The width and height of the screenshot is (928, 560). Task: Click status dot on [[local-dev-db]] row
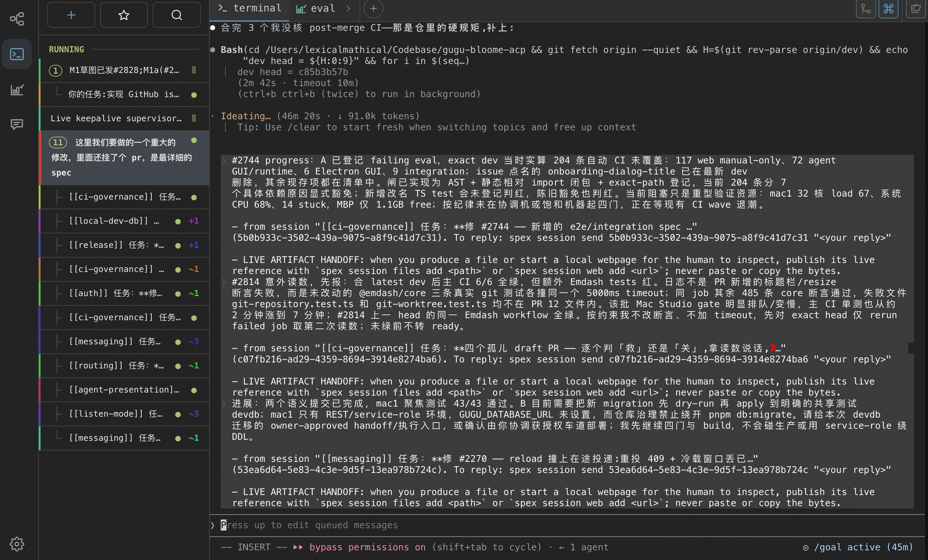(178, 221)
